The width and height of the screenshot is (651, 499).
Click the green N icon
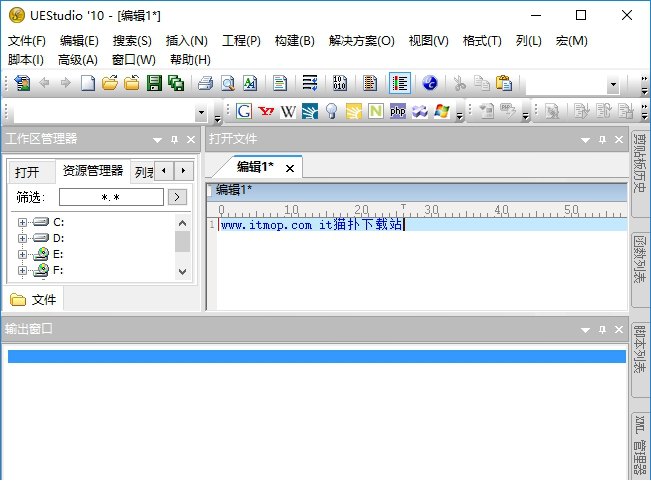tap(376, 111)
